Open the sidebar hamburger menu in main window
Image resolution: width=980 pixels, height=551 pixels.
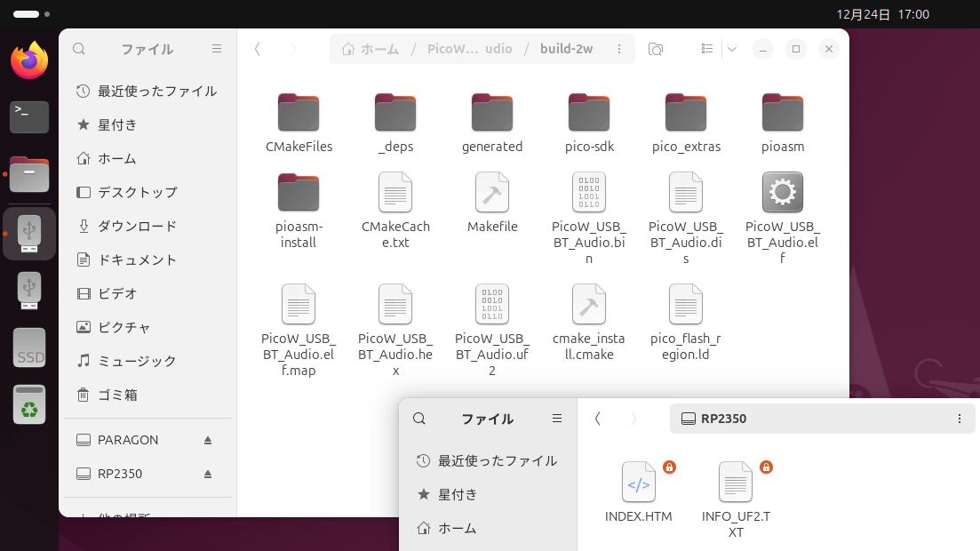[217, 49]
